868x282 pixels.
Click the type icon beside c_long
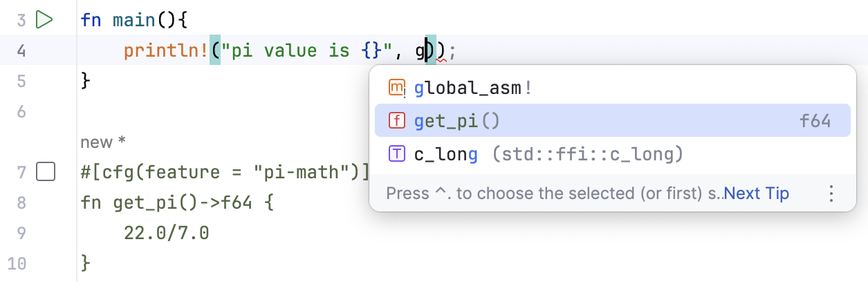[x=397, y=154]
